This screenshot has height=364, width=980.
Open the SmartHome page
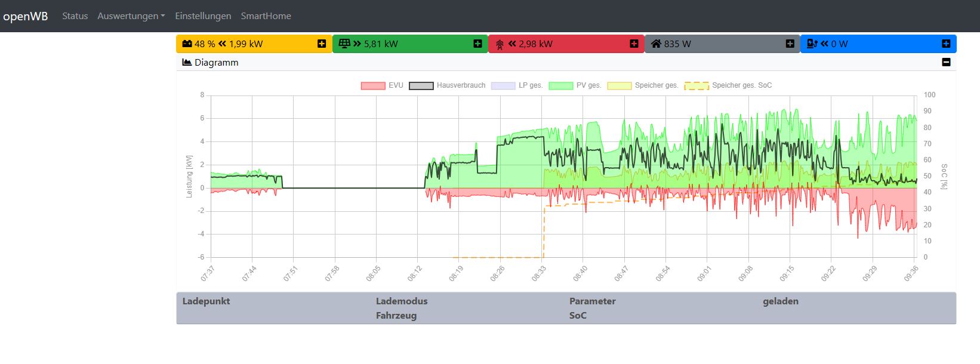(x=266, y=16)
